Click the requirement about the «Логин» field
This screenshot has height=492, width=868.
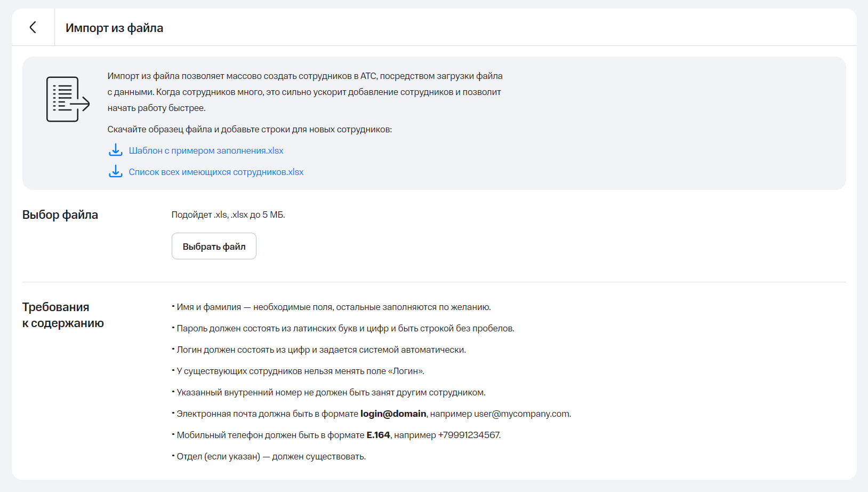300,371
